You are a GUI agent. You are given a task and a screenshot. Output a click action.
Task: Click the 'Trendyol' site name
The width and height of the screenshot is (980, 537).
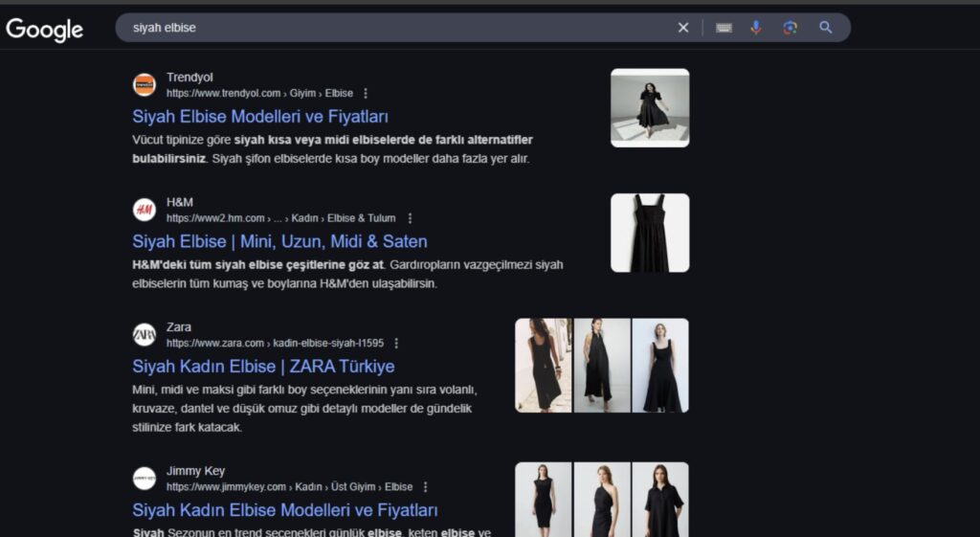coord(189,77)
